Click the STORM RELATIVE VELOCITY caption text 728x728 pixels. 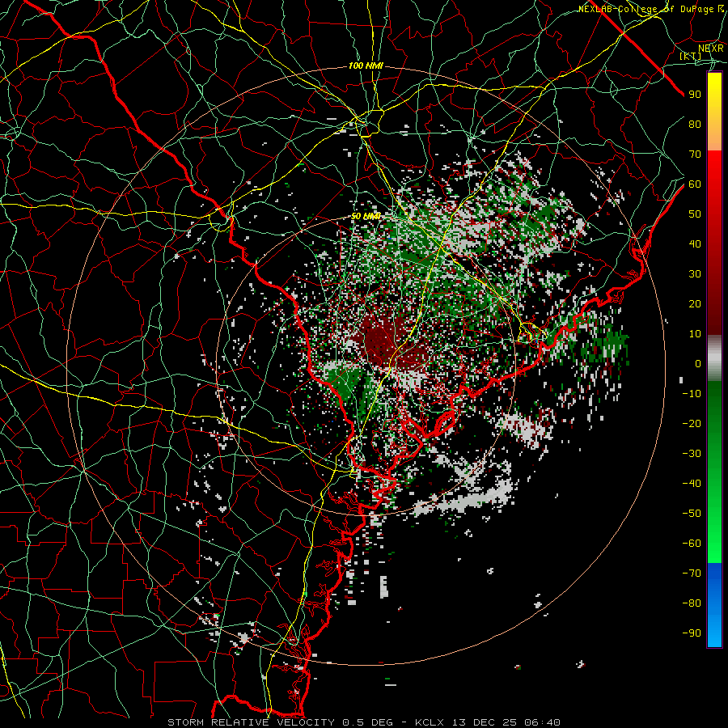click(x=251, y=722)
